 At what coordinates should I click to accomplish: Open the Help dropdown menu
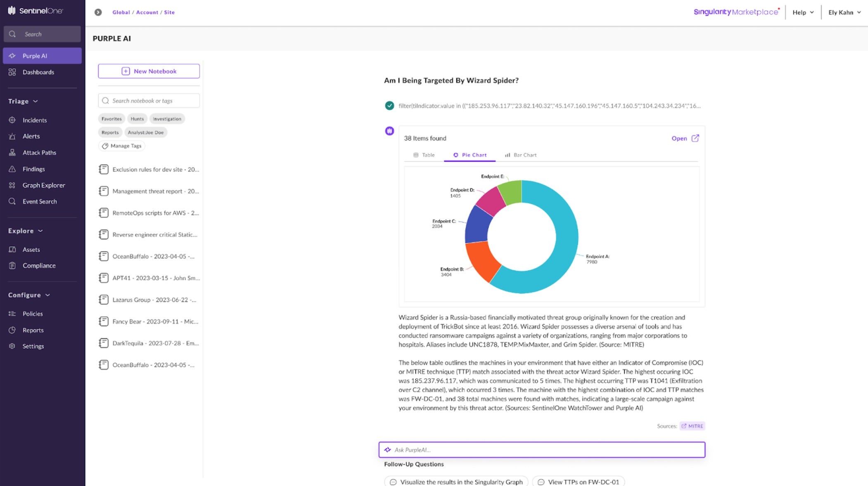point(803,12)
